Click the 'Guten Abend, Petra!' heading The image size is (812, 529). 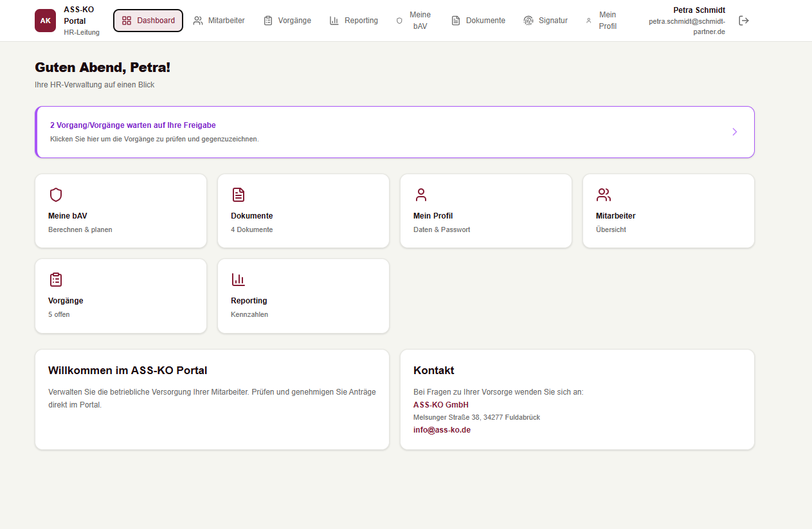coord(102,67)
